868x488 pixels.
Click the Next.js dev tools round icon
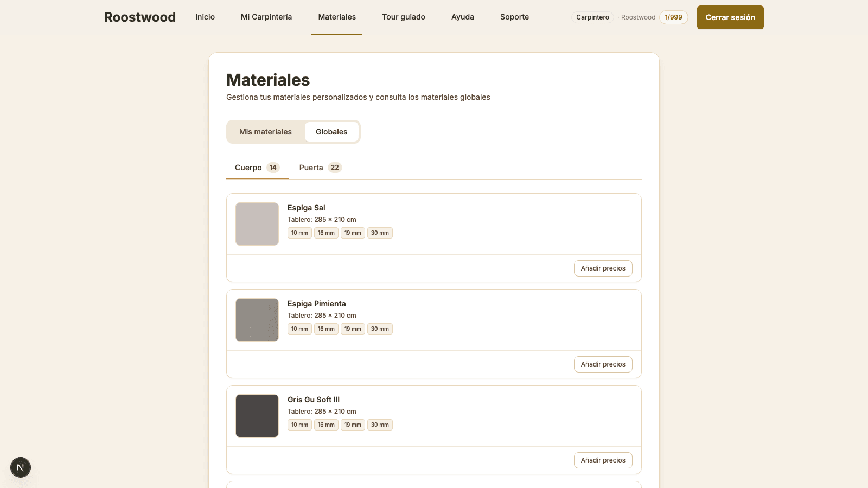coord(21,467)
